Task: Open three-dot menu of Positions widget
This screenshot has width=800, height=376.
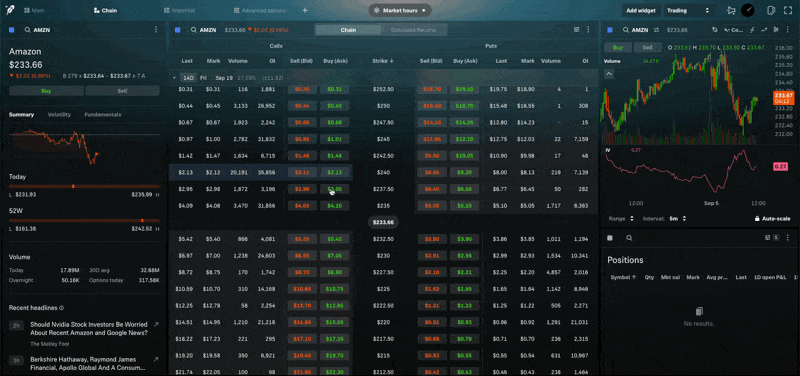Action: [x=789, y=238]
